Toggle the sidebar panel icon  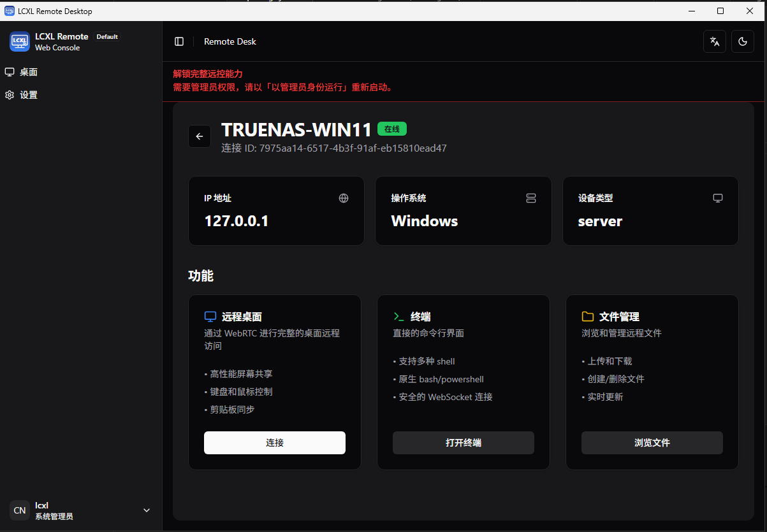tap(179, 41)
